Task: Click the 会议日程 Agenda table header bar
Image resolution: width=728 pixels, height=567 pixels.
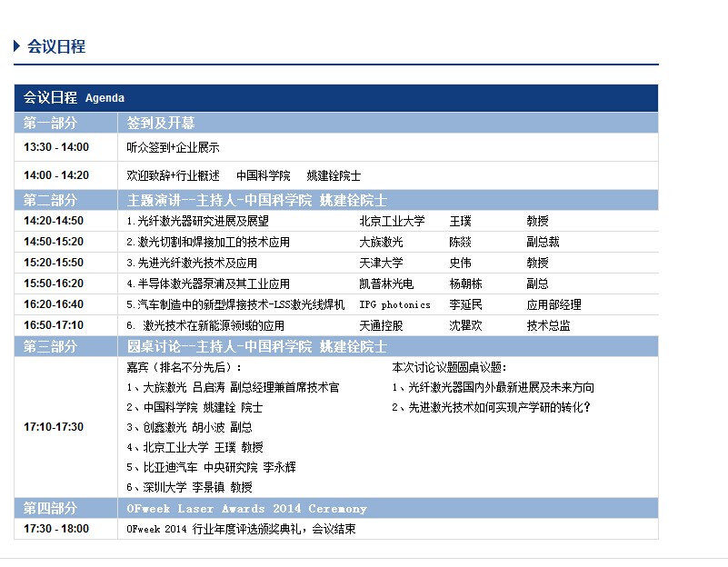Action: [x=336, y=98]
